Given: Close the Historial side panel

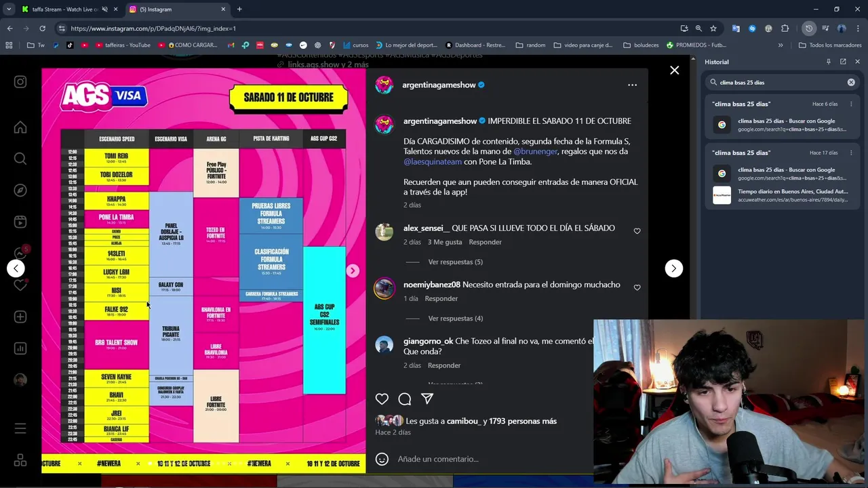Looking at the screenshot, I should click(857, 62).
